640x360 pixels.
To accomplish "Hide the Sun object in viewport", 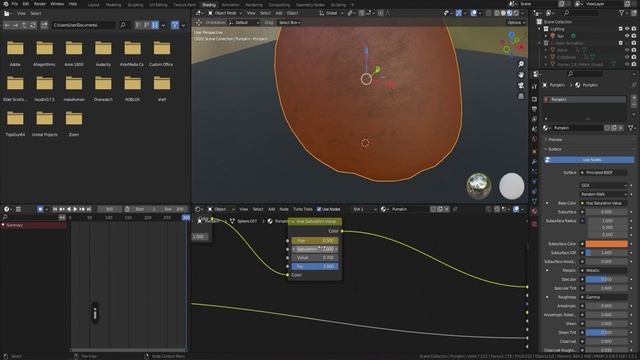I will tap(627, 36).
